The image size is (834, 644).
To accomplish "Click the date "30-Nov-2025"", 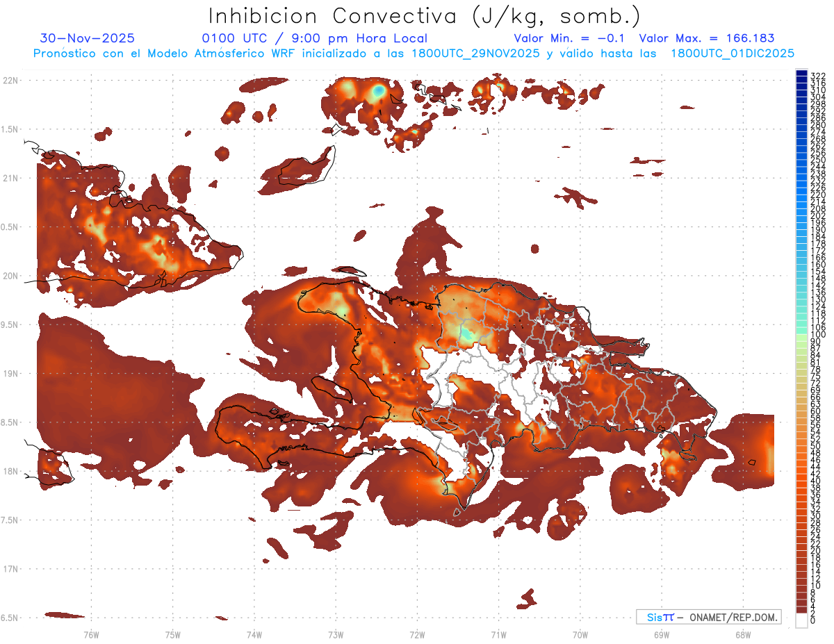I will [x=88, y=38].
